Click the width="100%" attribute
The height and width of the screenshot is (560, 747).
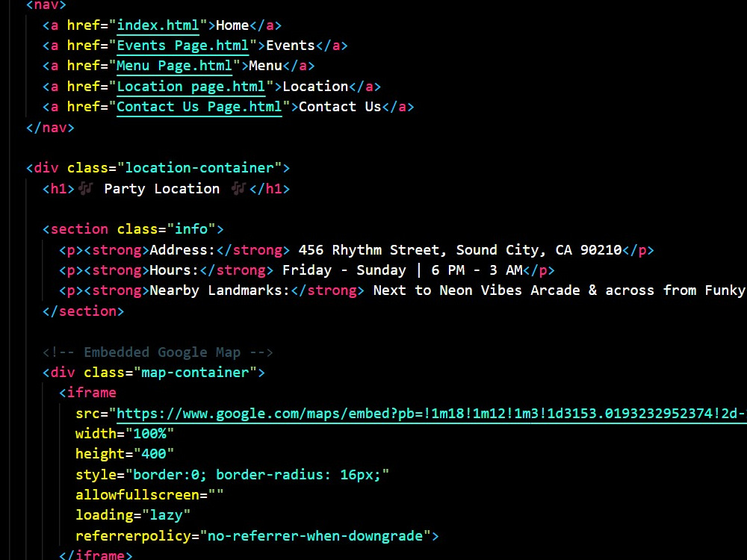tap(125, 434)
